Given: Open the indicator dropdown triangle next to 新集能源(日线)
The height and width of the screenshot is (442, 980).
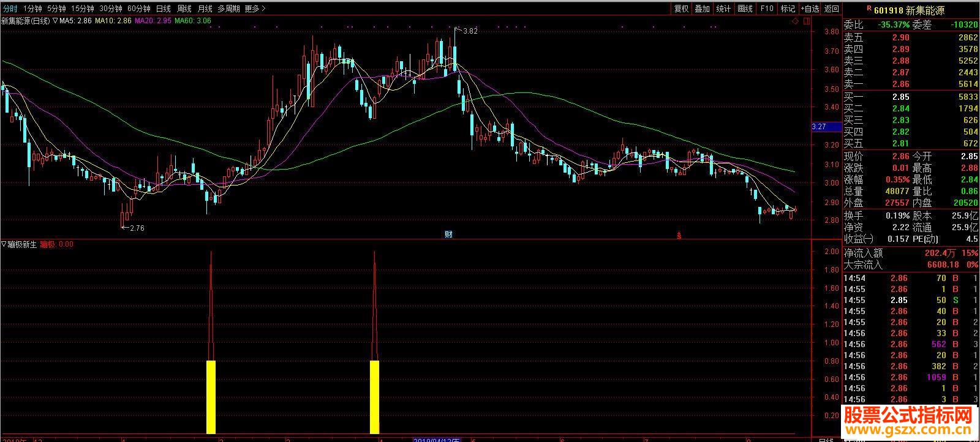Looking at the screenshot, I should (55, 21).
